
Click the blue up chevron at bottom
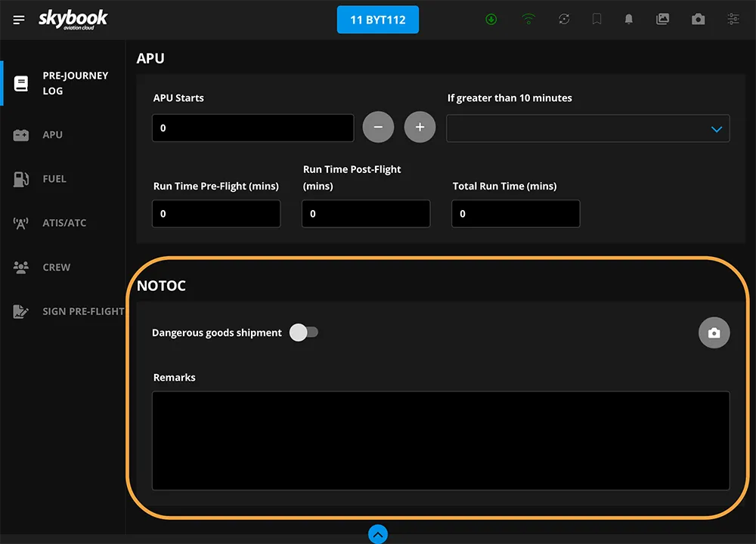pyautogui.click(x=378, y=534)
